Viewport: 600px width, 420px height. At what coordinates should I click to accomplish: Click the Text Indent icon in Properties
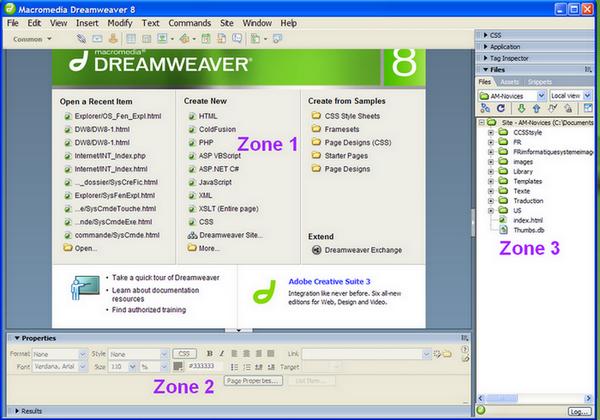(271, 367)
